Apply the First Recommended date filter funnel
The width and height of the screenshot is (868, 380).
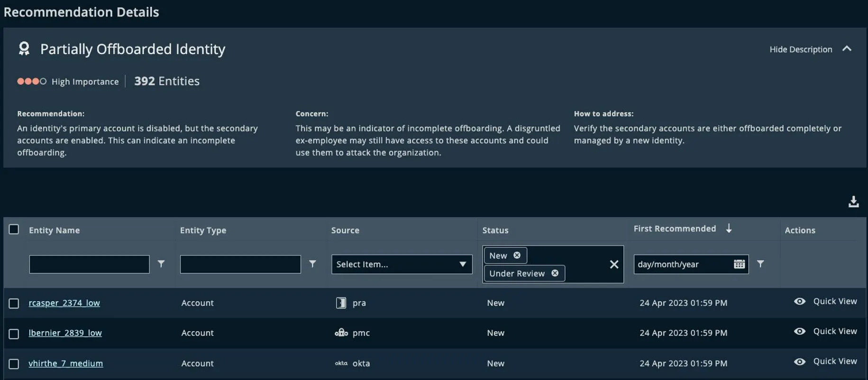click(760, 264)
